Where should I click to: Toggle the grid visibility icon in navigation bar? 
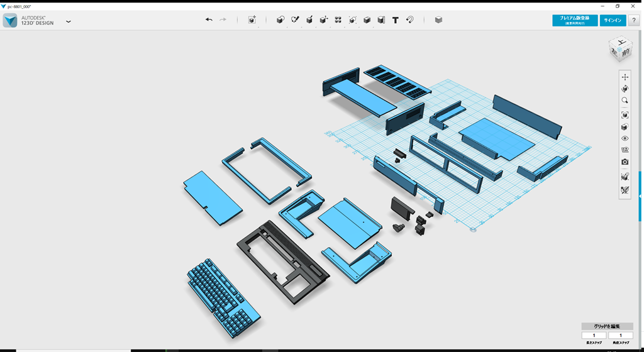[x=625, y=150]
